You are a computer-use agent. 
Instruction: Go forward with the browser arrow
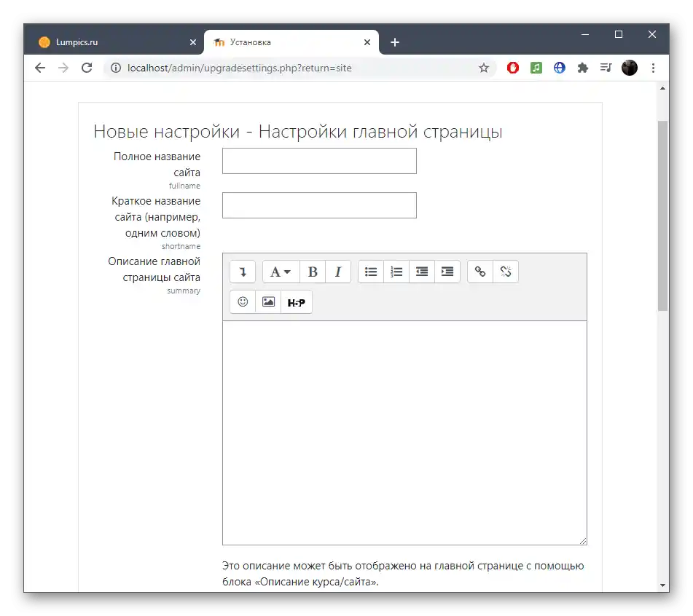click(x=63, y=68)
